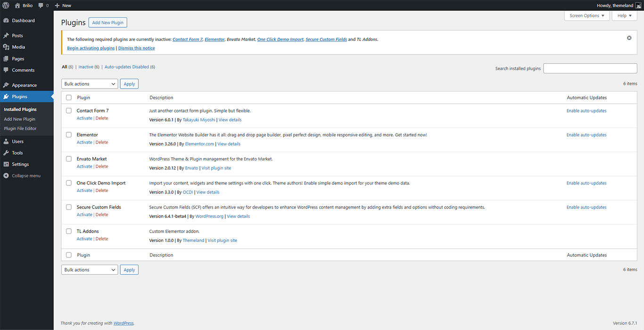Activate the TL Addons plugin

click(x=84, y=239)
